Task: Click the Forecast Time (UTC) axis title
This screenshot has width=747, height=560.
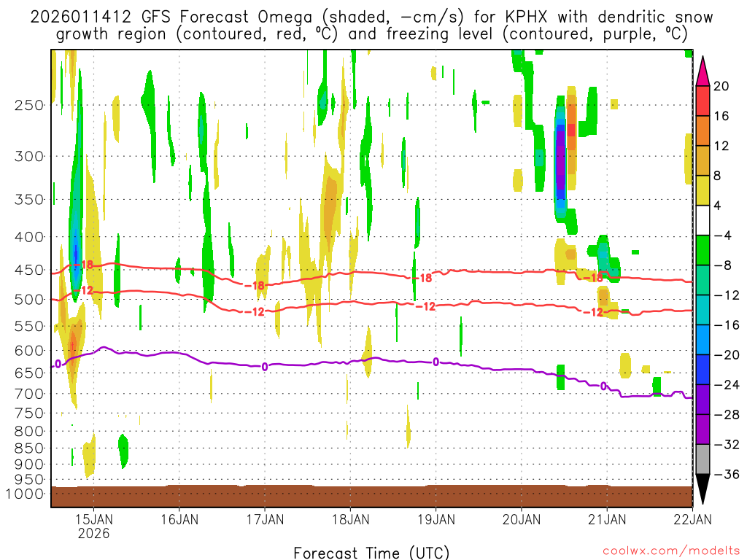Action: 371,553
